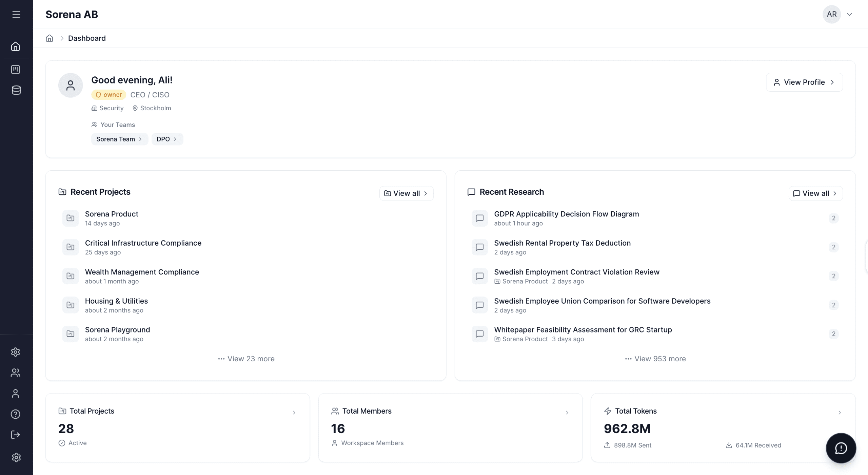Click the View Profile button

point(804,82)
